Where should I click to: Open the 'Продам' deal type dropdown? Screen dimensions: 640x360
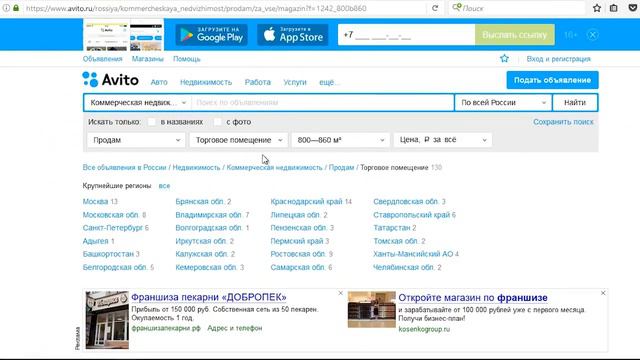136,140
